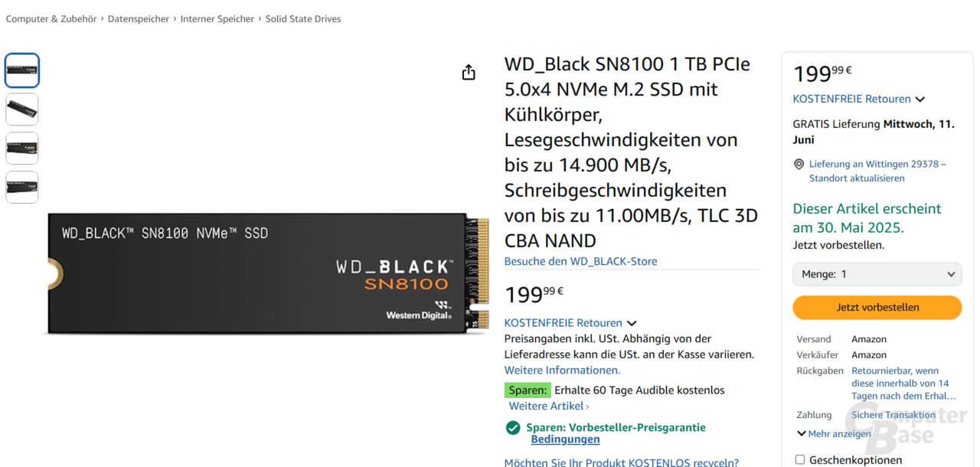The width and height of the screenshot is (980, 467).
Task: Go to Datenspeicher breadcrumb category
Action: tap(138, 19)
